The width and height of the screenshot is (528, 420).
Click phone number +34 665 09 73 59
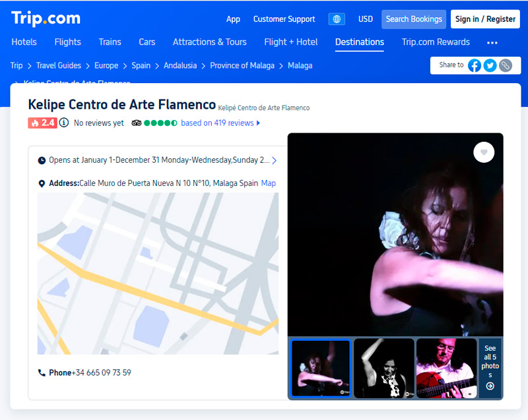coord(102,373)
